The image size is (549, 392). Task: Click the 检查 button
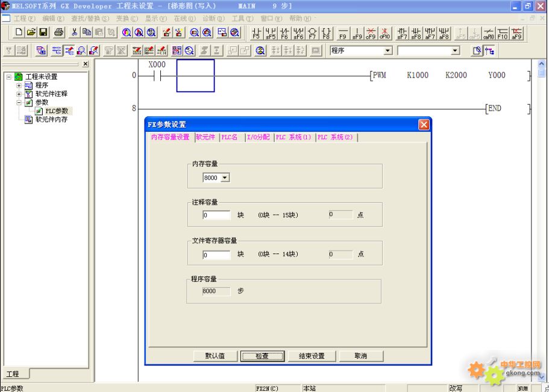pos(262,356)
